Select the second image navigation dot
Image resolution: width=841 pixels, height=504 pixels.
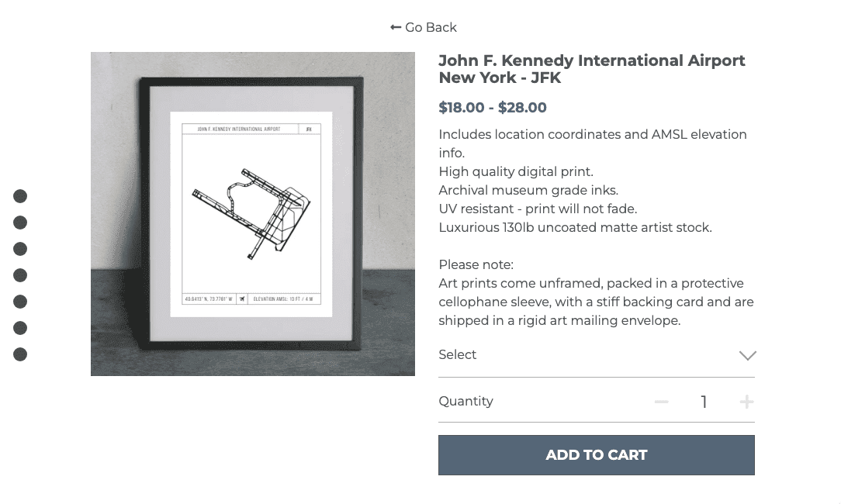tap(20, 223)
